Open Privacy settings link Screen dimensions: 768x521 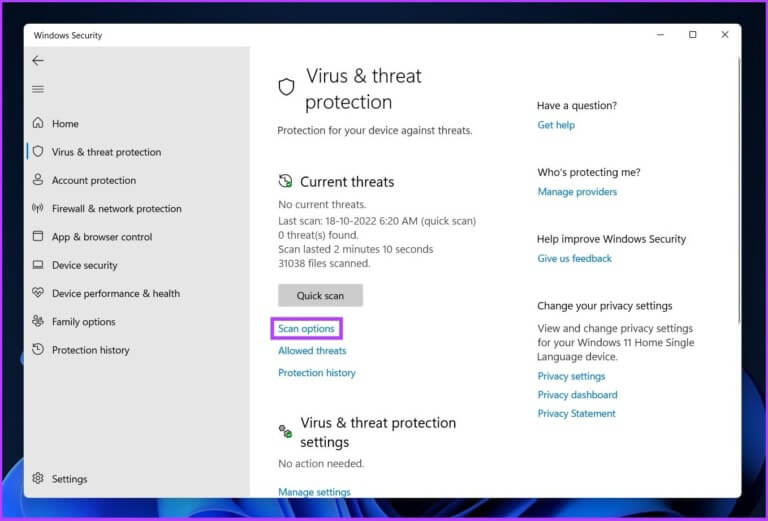pyautogui.click(x=571, y=376)
